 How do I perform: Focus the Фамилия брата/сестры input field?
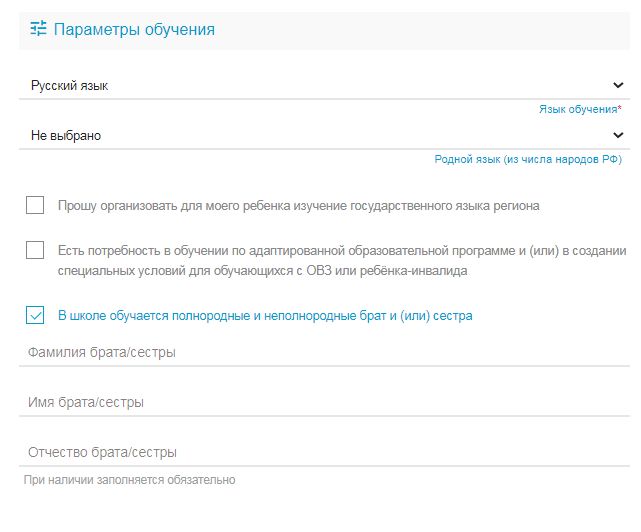click(324, 352)
